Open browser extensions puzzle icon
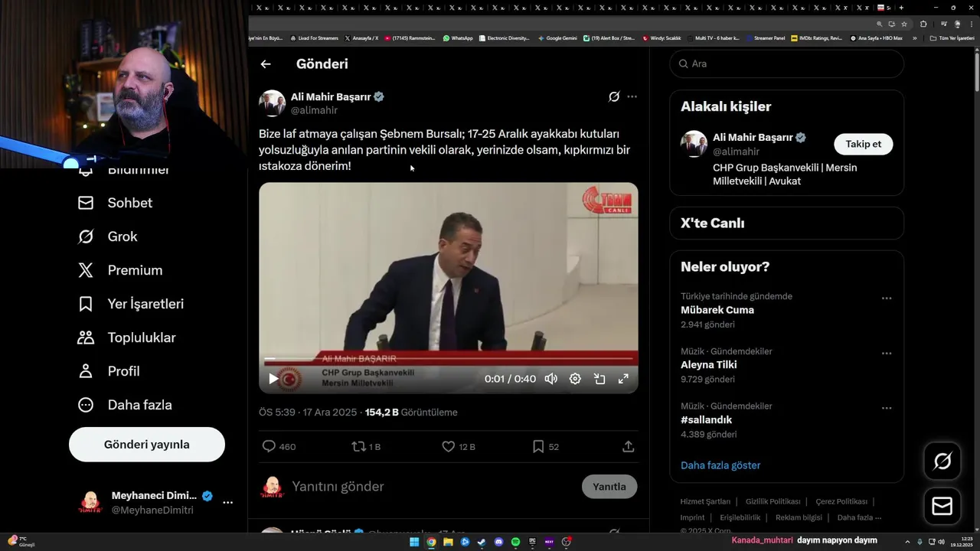The image size is (980, 551). (x=923, y=24)
